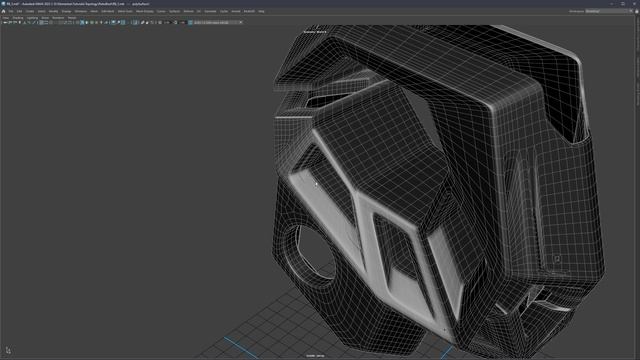This screenshot has height=360, width=640.
Task: Open the viewport View panel menu
Action: pos(6,18)
